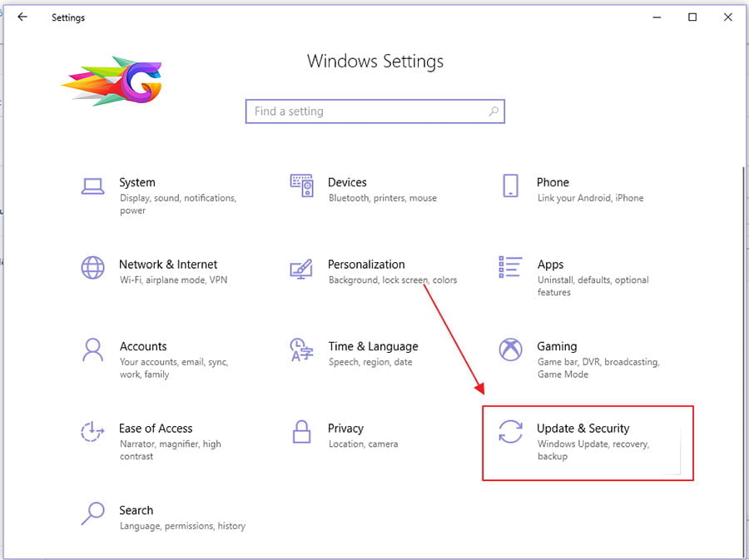Image resolution: width=749 pixels, height=560 pixels.
Task: Click the Accounts person icon
Action: [92, 350]
